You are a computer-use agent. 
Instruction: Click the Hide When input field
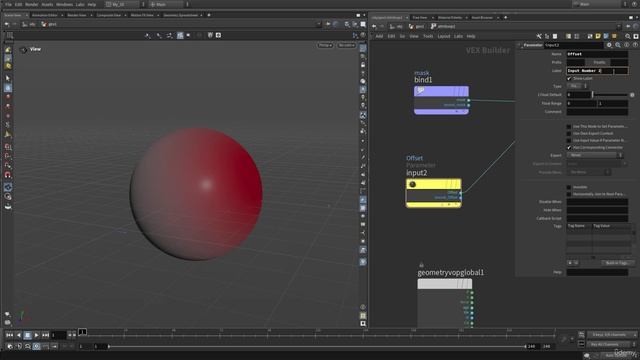597,210
